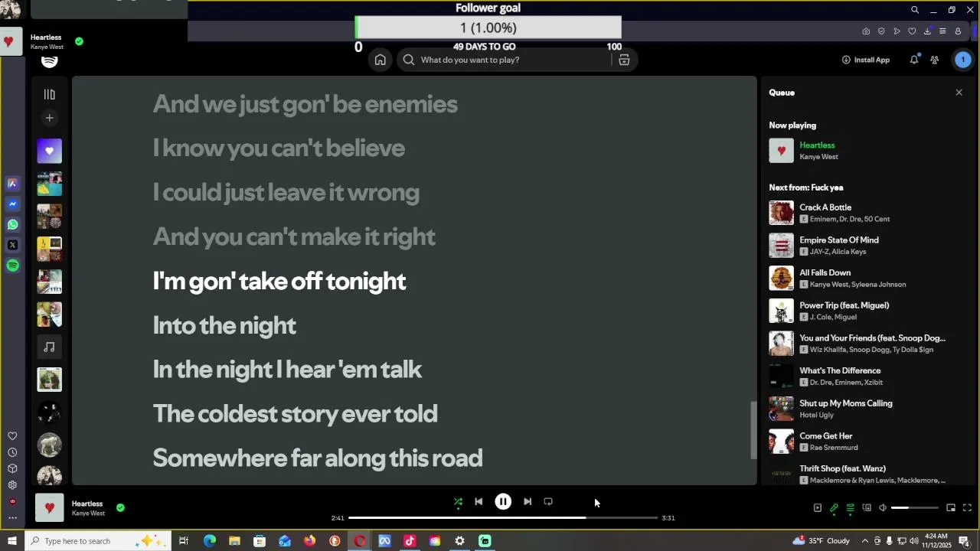Viewport: 980px width, 551px height.
Task: Enter full screen mode
Action: (x=967, y=508)
